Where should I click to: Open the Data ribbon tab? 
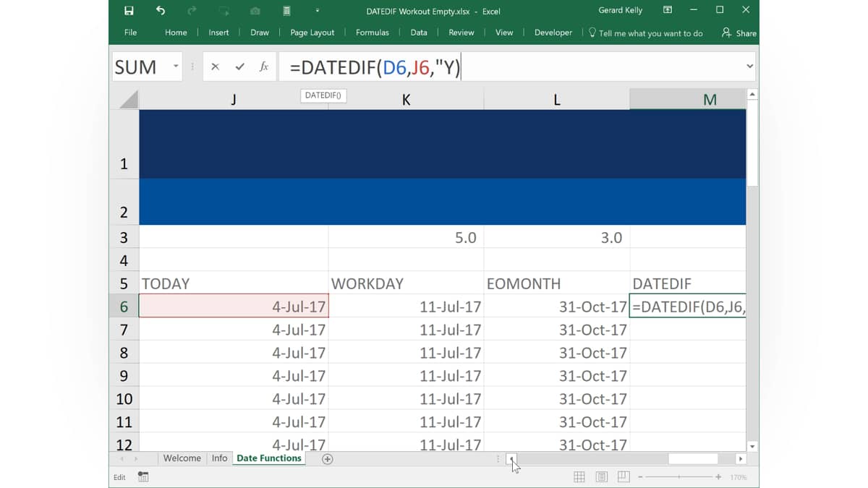pos(419,33)
